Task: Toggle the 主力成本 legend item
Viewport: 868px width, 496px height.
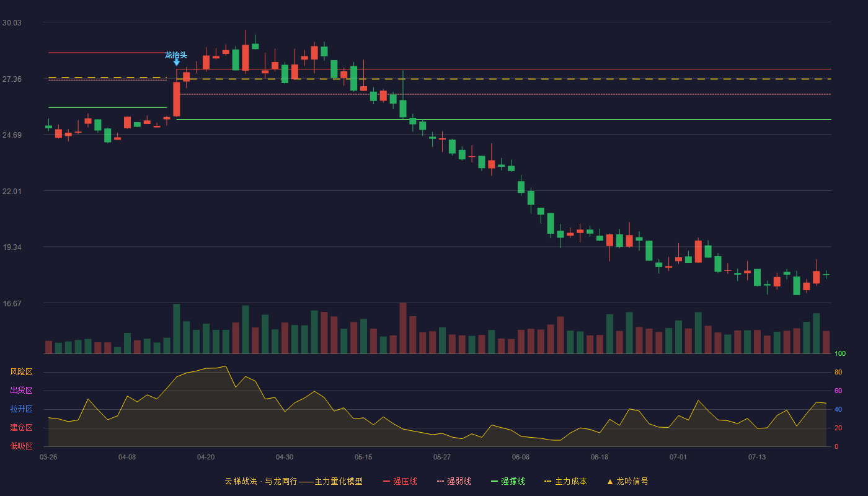Action: tap(565, 481)
